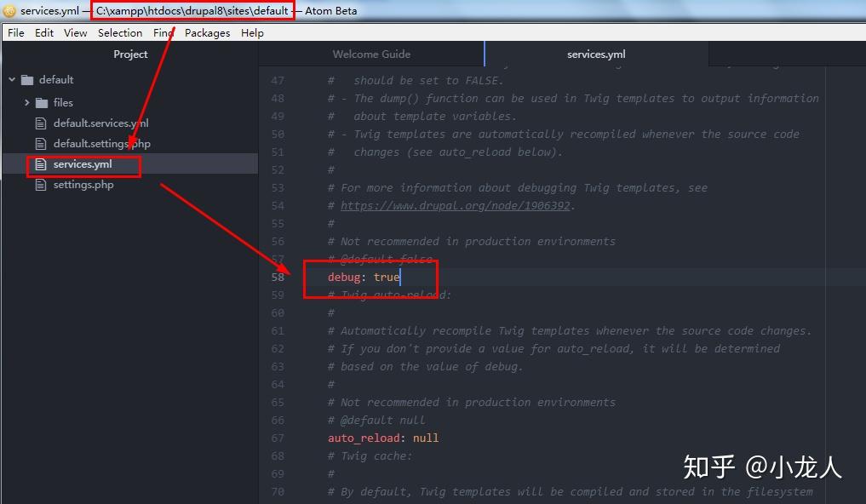Click line number 54 in the gutter
Screen dimensions: 866x504
click(x=278, y=205)
